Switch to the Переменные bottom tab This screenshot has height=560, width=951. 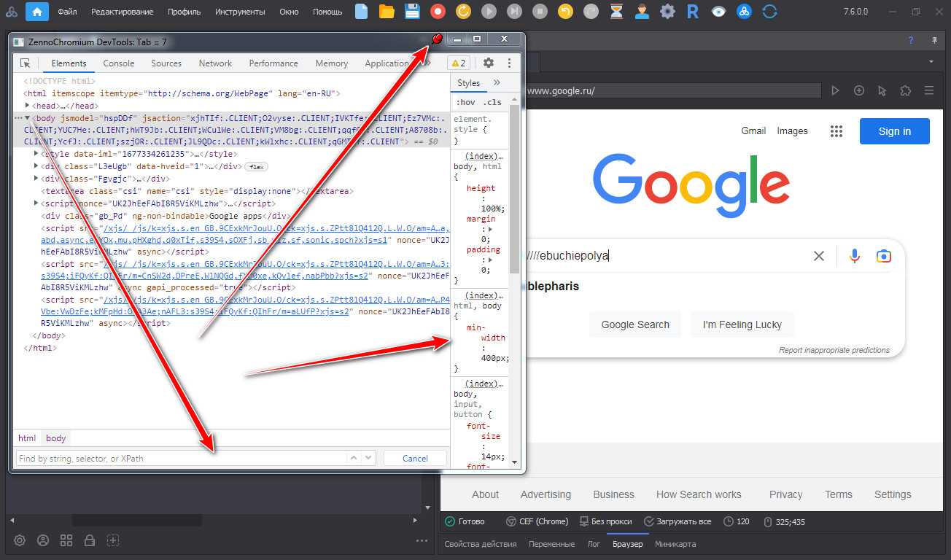pos(552,544)
